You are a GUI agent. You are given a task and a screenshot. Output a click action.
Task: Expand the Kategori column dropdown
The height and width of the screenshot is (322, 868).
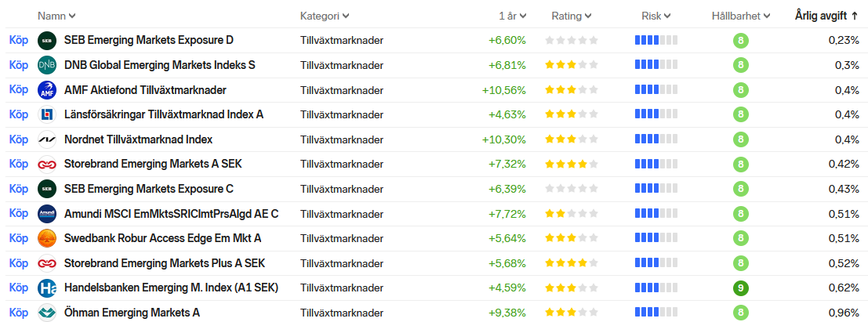tap(325, 16)
